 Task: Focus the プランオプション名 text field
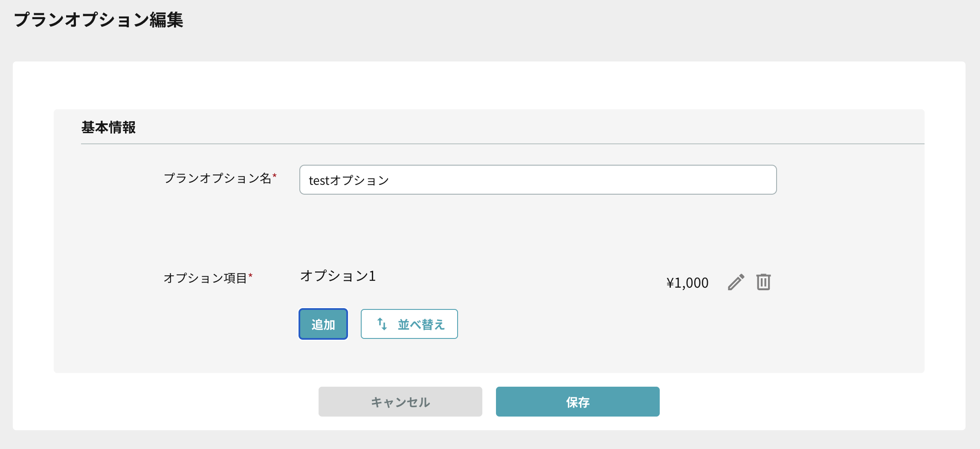[x=538, y=180]
